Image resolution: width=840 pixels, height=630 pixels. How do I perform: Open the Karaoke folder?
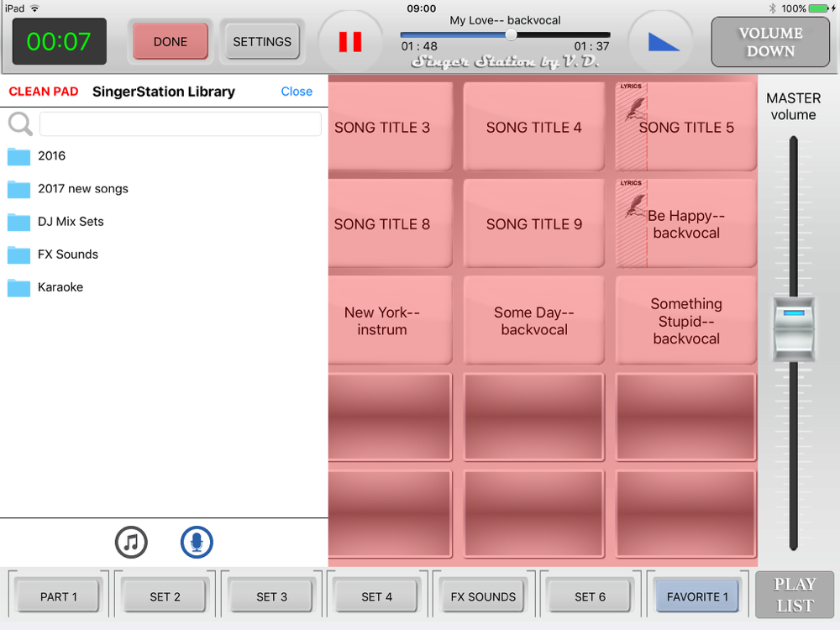59,287
